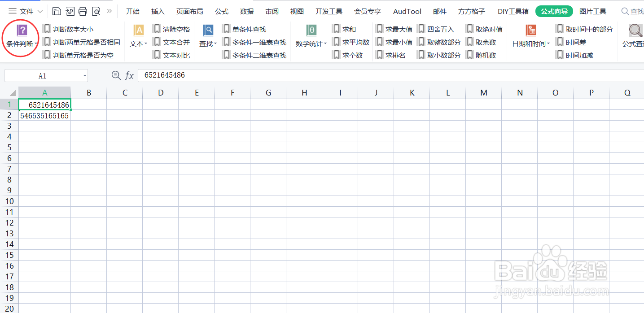Click 求排名 rank function
The width and height of the screenshot is (644, 313).
pos(391,55)
